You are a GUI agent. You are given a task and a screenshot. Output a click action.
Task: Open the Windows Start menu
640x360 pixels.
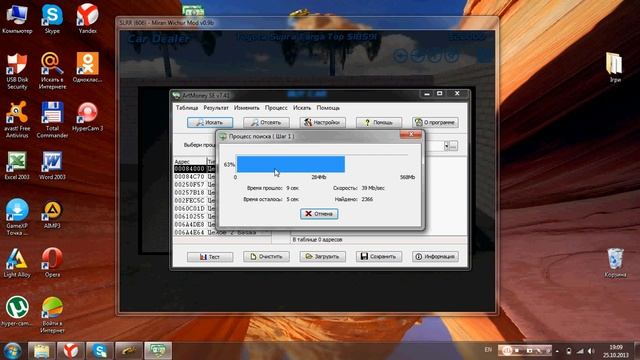[x=12, y=351]
